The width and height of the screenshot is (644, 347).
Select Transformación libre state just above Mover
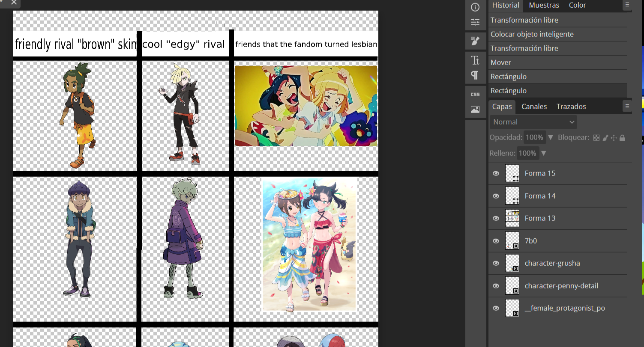click(x=558, y=48)
